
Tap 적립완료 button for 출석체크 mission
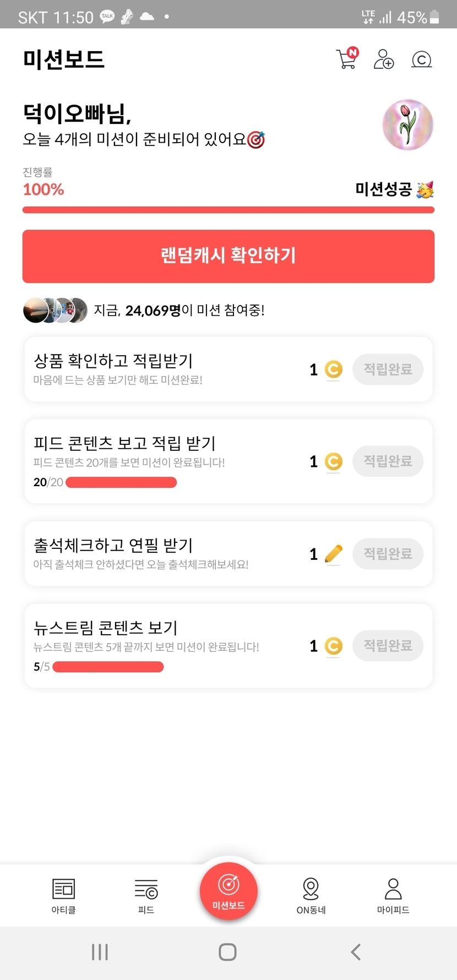[388, 554]
